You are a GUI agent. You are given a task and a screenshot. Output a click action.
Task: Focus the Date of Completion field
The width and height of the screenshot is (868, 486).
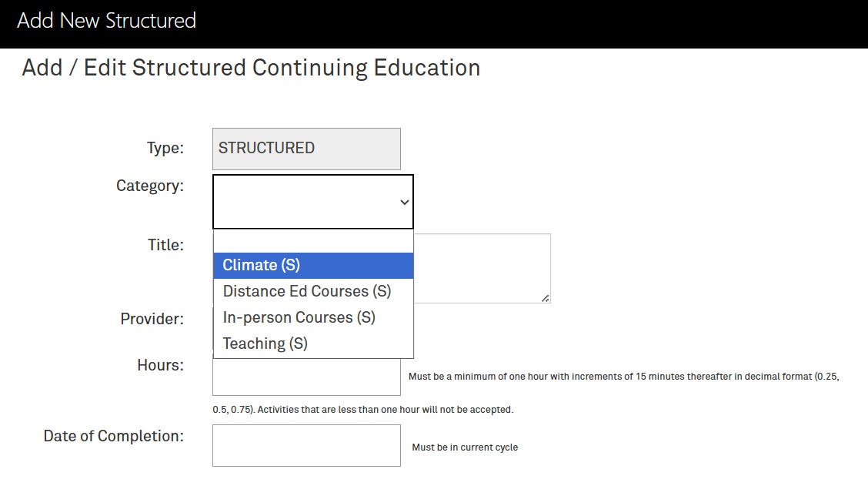[306, 445]
